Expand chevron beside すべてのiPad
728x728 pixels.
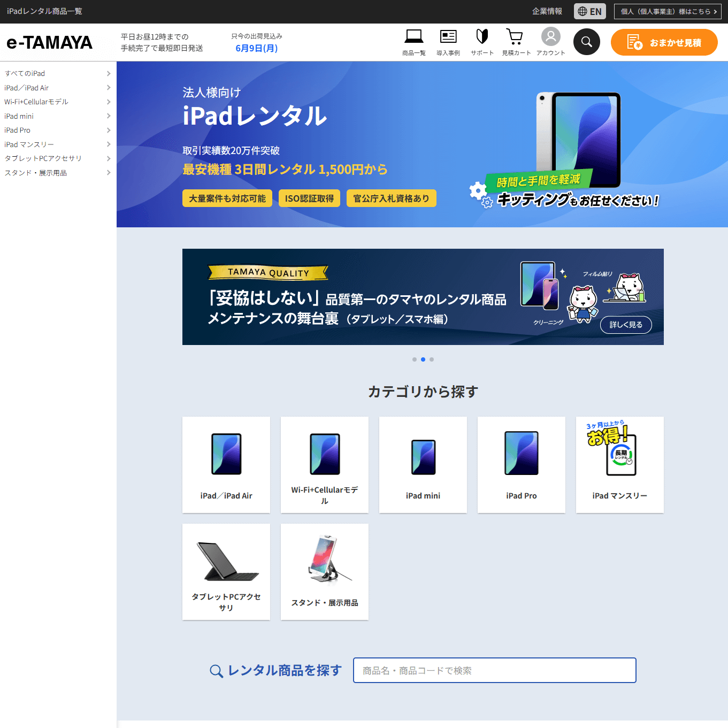point(109,73)
